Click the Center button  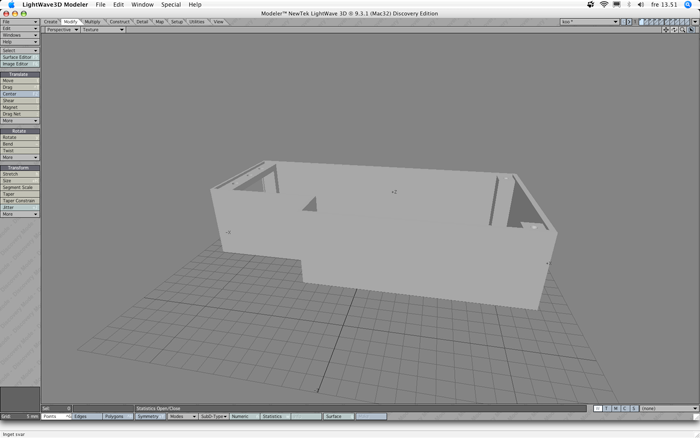coord(20,94)
